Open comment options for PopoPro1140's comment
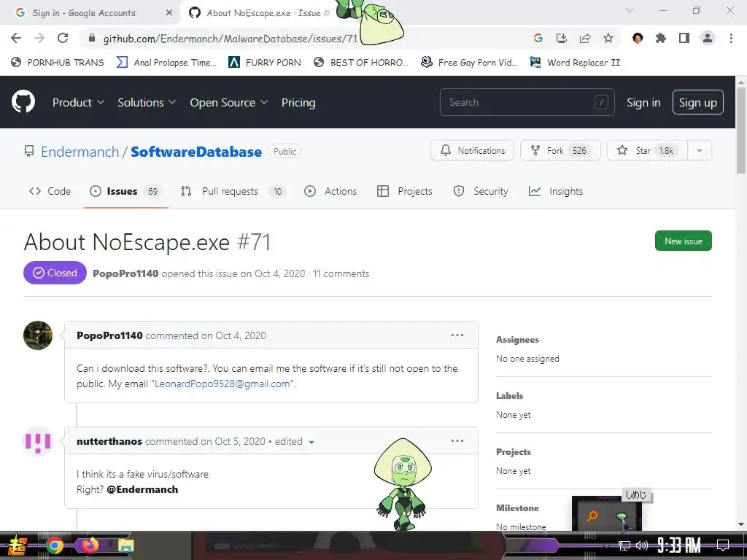747x560 pixels. point(457,335)
